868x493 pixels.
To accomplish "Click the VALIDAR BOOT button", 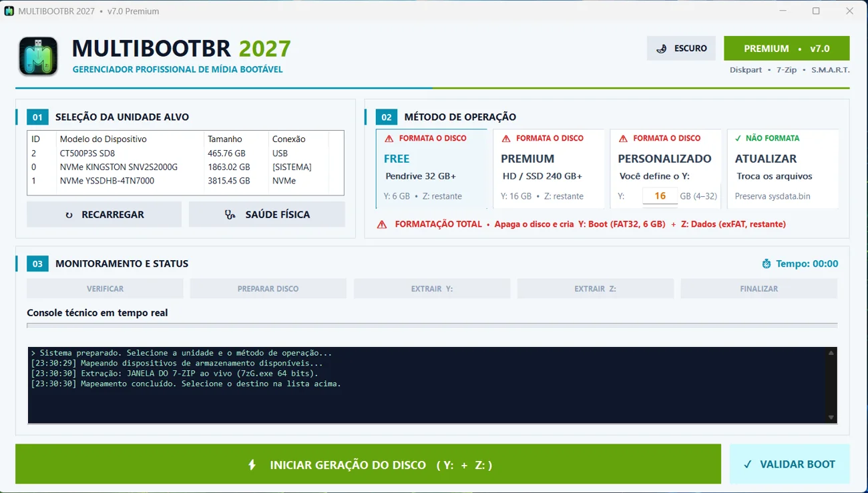I will point(789,464).
